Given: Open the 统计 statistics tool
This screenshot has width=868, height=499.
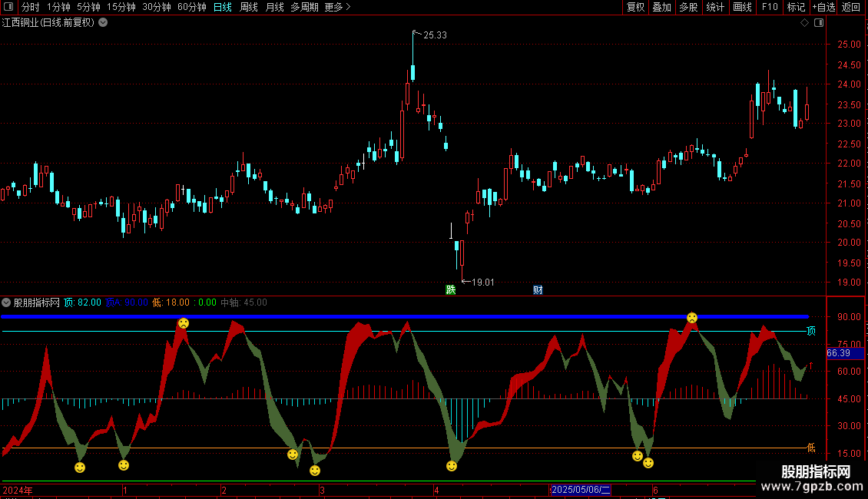Looking at the screenshot, I should tap(715, 7).
